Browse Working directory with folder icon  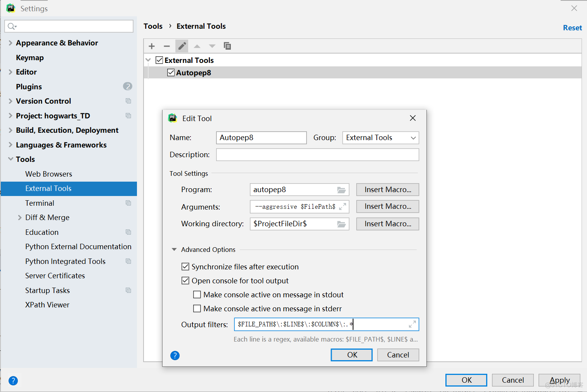coord(341,224)
